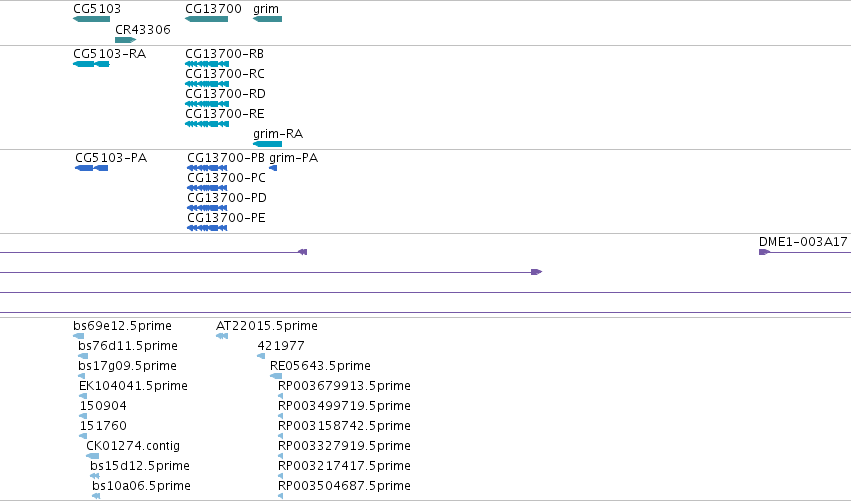Image resolution: width=851 pixels, height=501 pixels.
Task: Click the 151760 feature label
Action: pos(103,426)
